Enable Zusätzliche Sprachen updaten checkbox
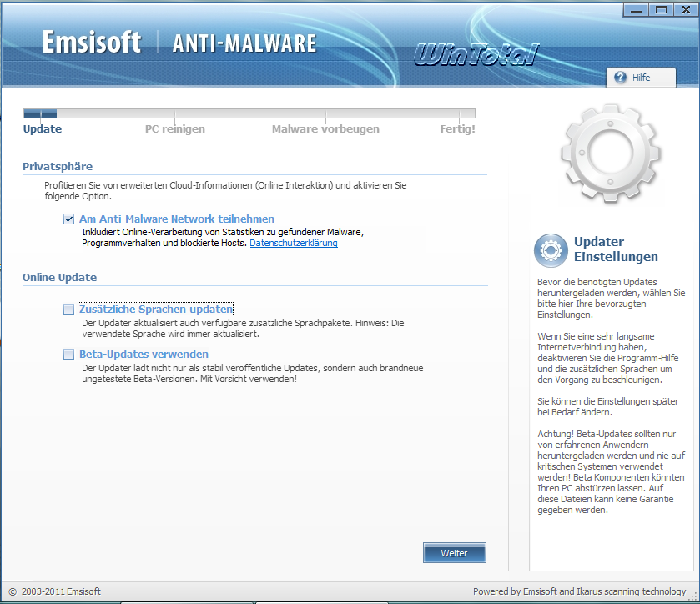Image resolution: width=700 pixels, height=604 pixels. pyautogui.click(x=68, y=309)
